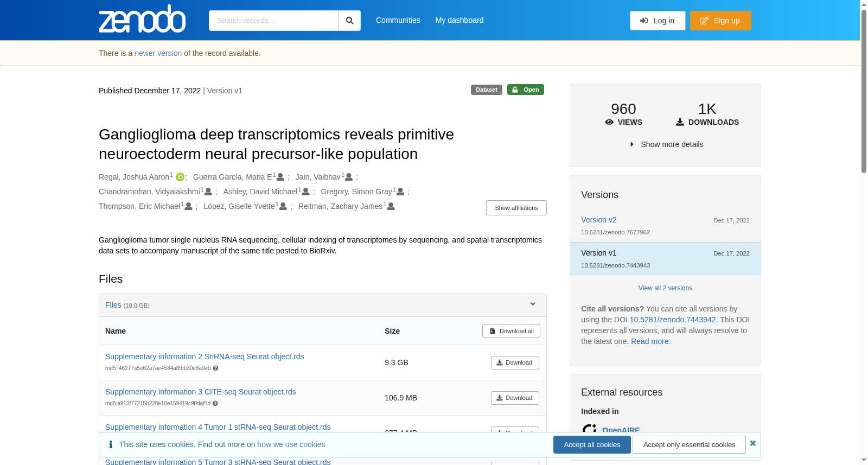Open Joshua Regal's ORCID icon
The height and width of the screenshot is (465, 868).
coord(180,177)
